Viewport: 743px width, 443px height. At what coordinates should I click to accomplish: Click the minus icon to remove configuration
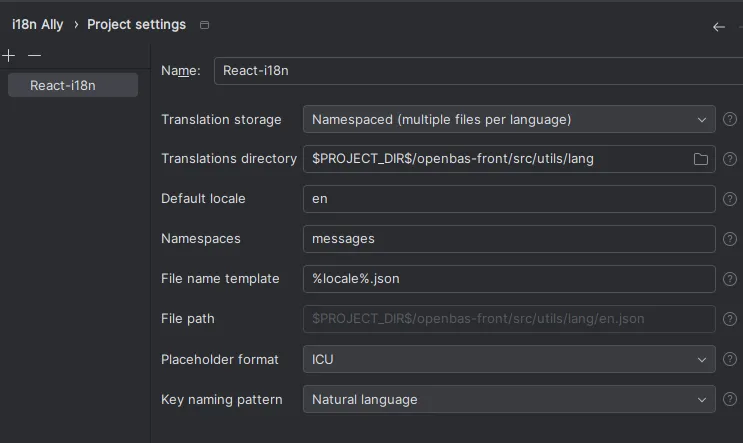click(x=34, y=56)
